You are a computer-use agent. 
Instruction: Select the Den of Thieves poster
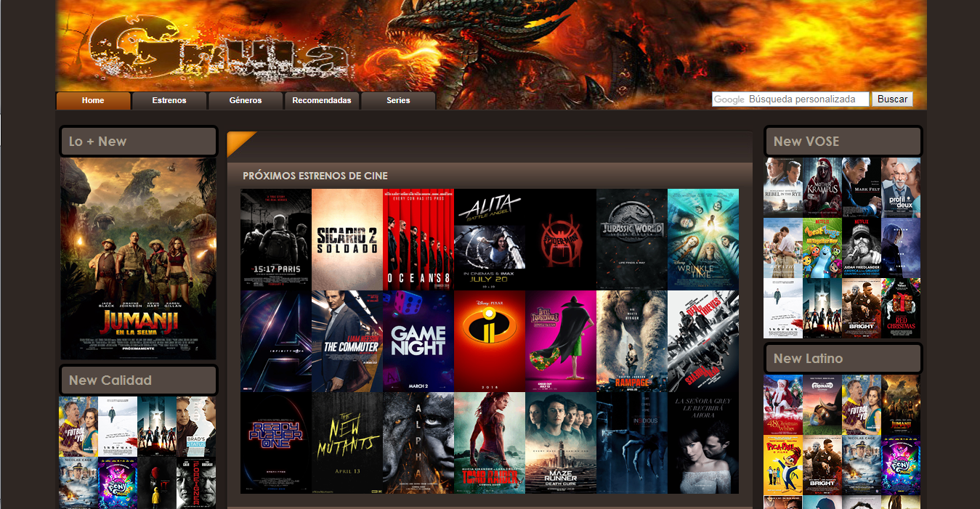click(x=703, y=341)
